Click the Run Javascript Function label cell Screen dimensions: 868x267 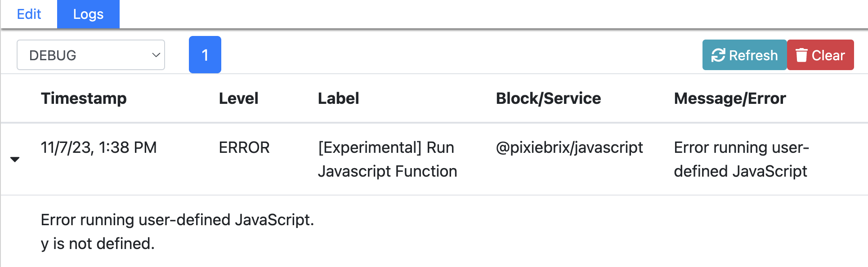coord(387,159)
